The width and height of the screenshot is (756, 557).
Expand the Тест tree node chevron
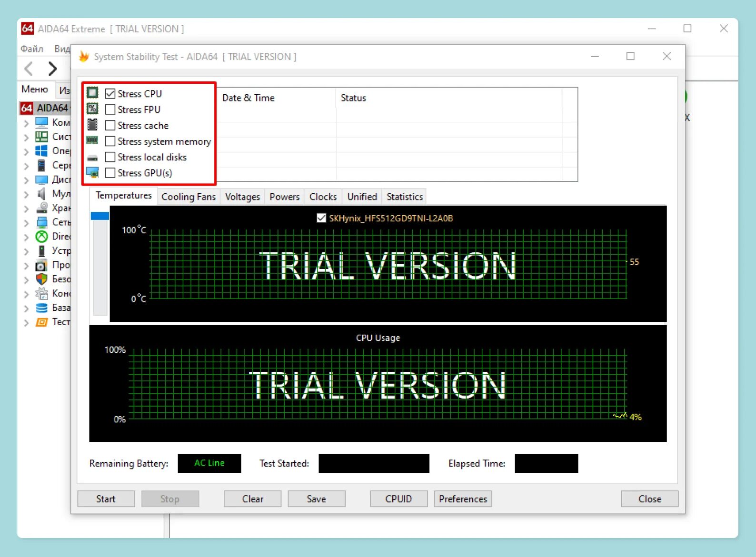tap(26, 323)
